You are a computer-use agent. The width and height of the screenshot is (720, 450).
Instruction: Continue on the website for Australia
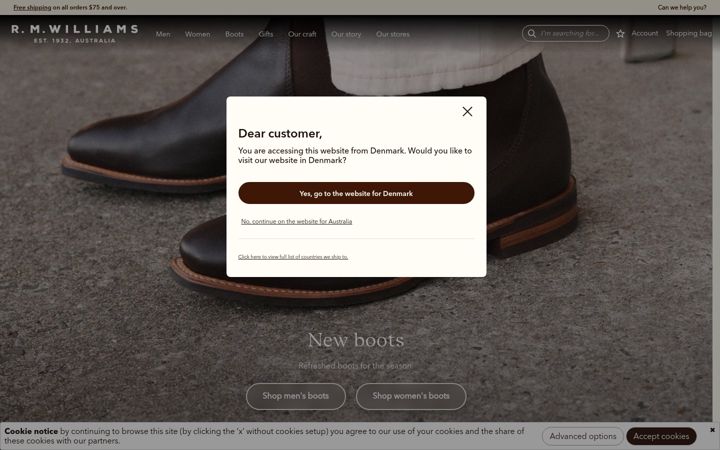click(297, 221)
